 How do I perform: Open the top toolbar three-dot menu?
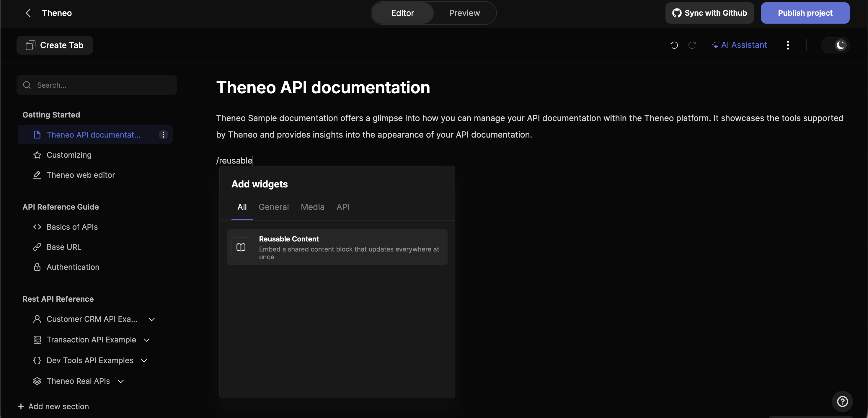point(788,45)
